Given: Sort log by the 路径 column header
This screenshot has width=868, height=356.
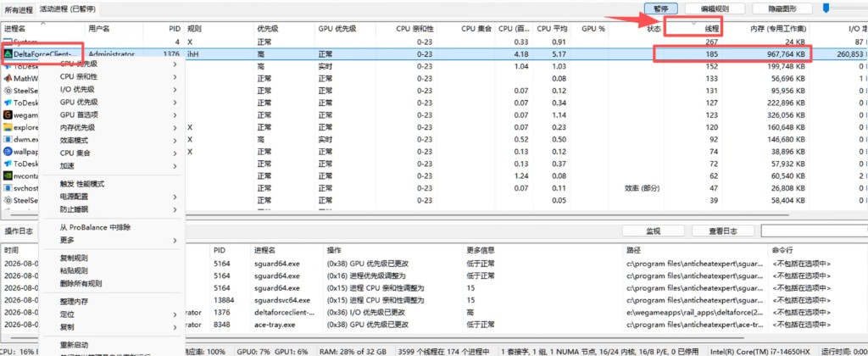Looking at the screenshot, I should coord(695,250).
